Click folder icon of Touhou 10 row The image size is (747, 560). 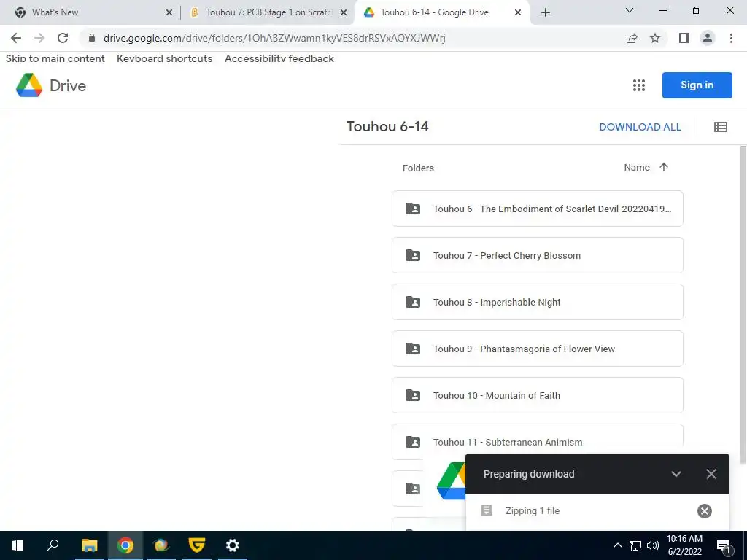413,395
